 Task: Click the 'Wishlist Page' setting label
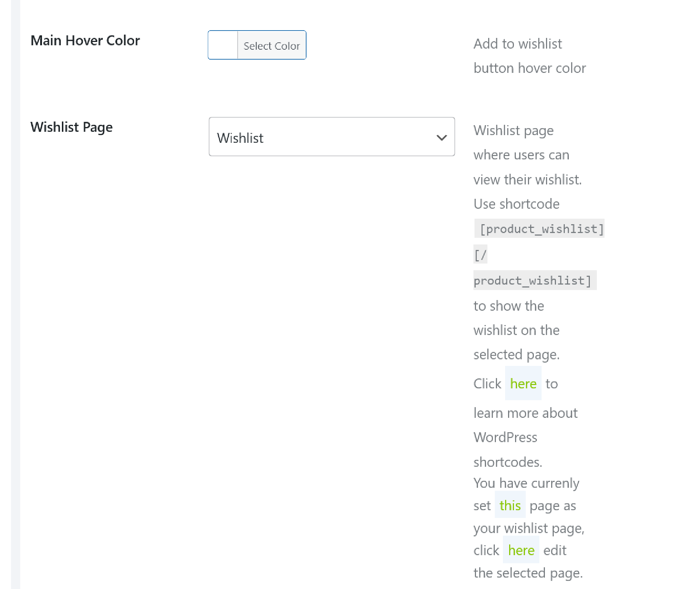click(x=71, y=127)
